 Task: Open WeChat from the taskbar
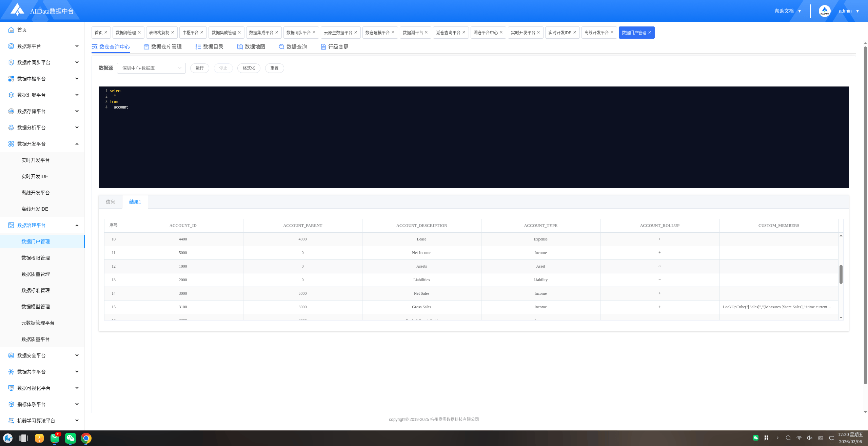71,438
